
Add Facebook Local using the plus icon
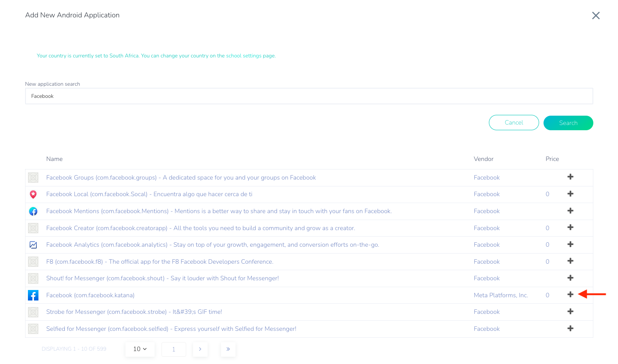(570, 194)
